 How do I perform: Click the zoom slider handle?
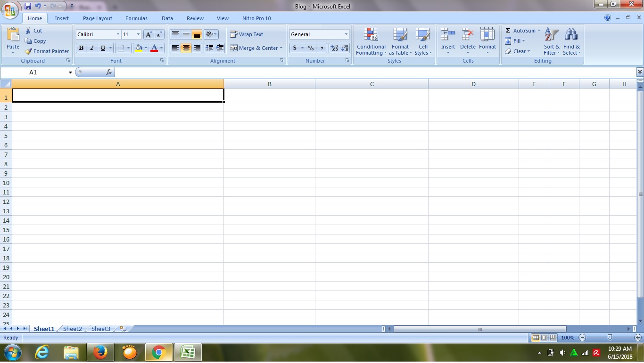pyautogui.click(x=610, y=338)
